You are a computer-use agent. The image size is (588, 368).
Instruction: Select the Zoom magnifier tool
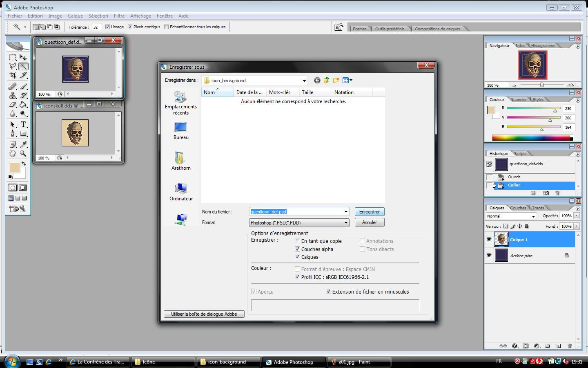point(23,153)
